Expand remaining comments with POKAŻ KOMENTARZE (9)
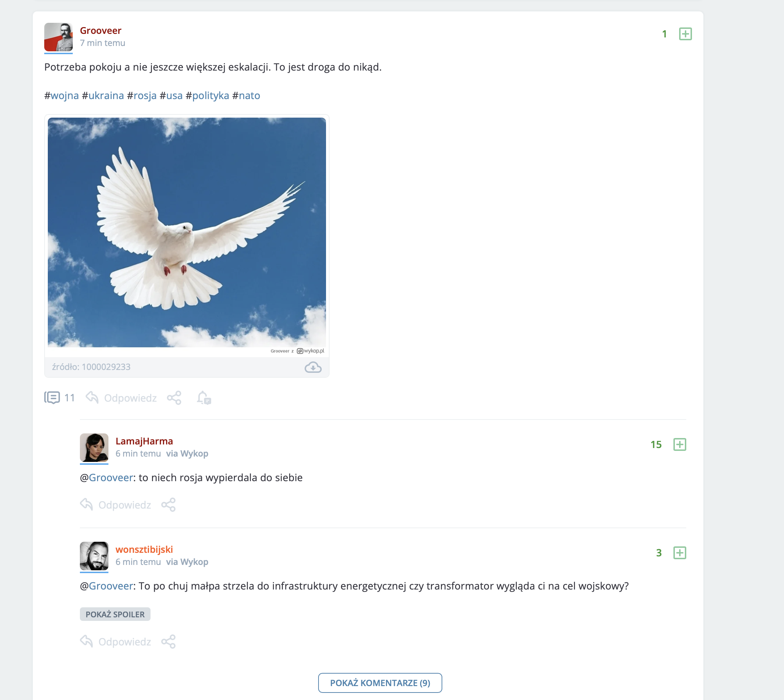The height and width of the screenshot is (700, 784). (x=380, y=683)
